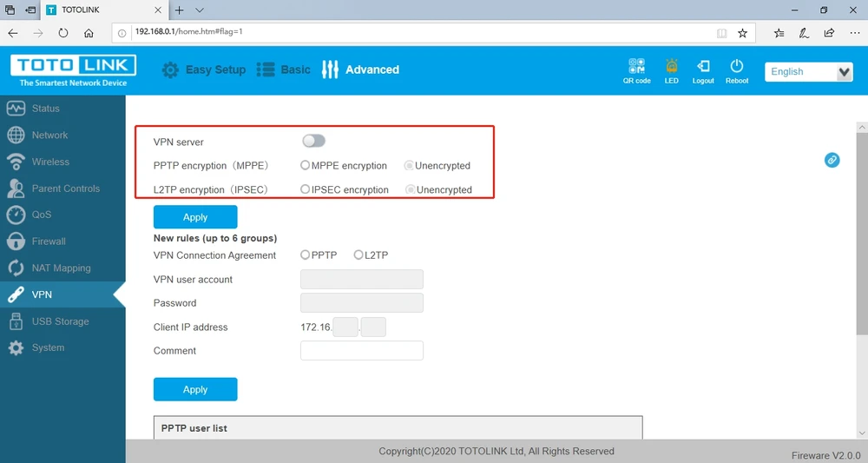
Task: Open the English language dropdown
Action: tap(808, 72)
